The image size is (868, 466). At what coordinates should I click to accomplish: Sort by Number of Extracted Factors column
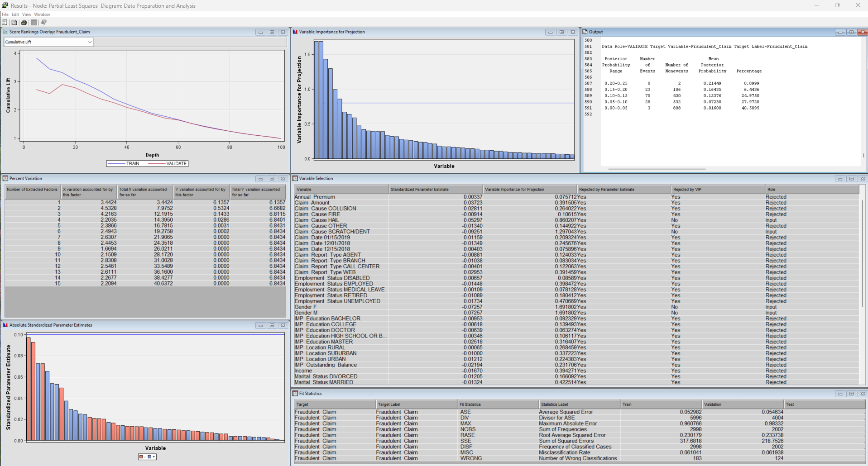tap(33, 192)
